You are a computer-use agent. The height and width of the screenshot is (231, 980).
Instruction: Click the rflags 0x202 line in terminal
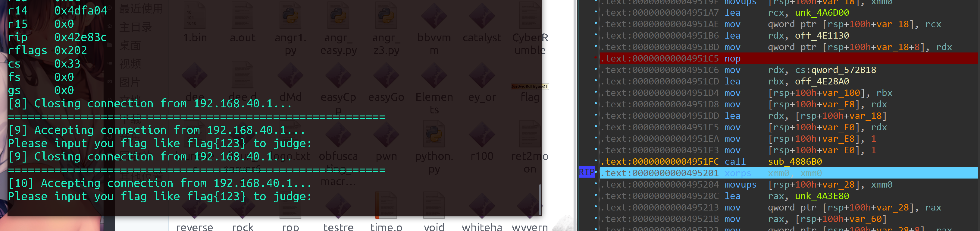click(48, 50)
